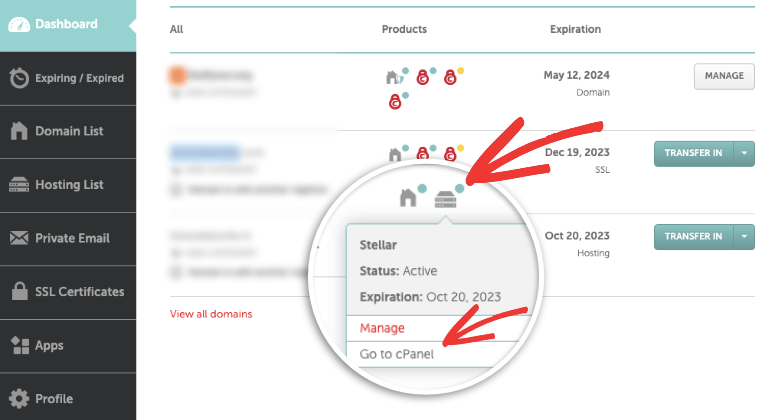Select Private Email in sidebar

click(68, 239)
